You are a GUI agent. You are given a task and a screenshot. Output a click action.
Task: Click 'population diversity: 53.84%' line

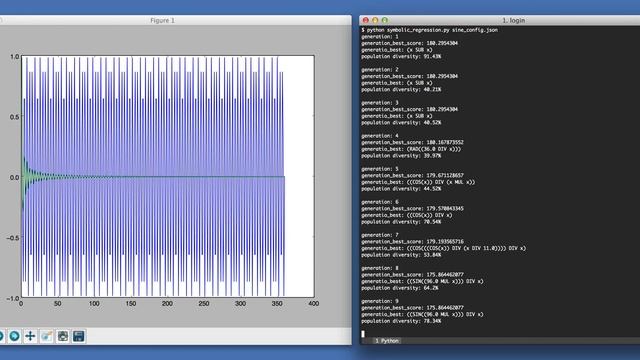(x=401, y=255)
